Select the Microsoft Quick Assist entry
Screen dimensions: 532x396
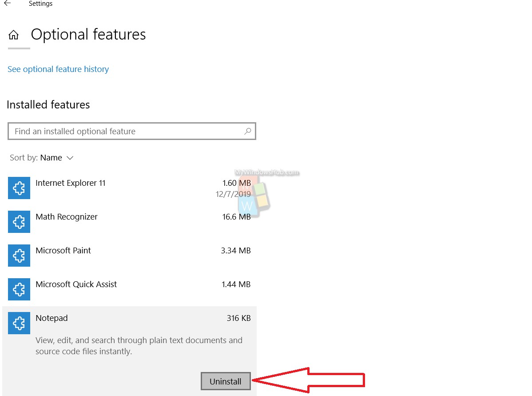tap(129, 289)
